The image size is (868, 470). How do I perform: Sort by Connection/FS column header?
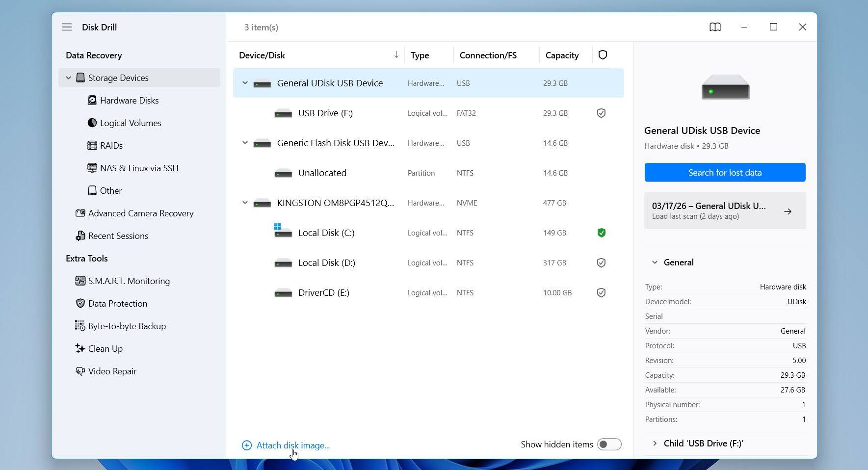488,55
